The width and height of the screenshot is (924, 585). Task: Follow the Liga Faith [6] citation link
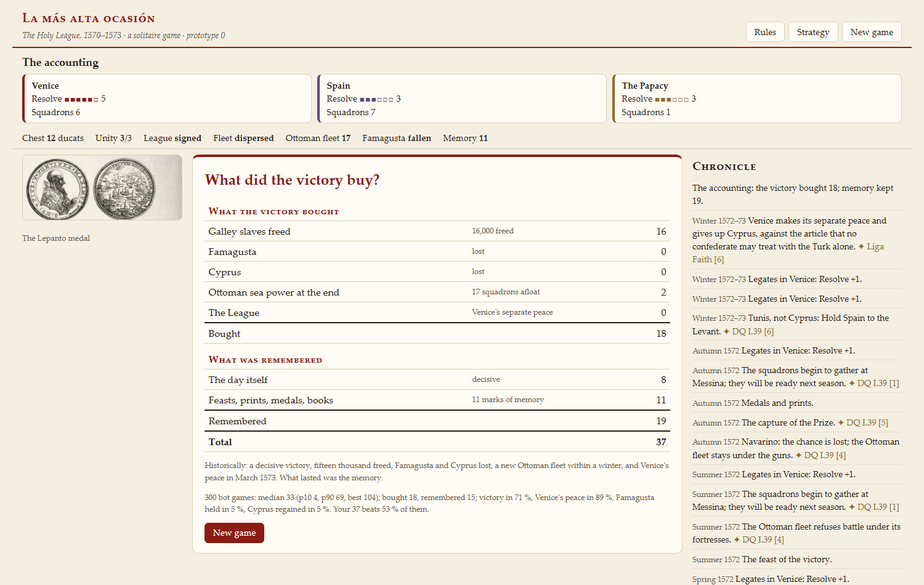point(788,253)
